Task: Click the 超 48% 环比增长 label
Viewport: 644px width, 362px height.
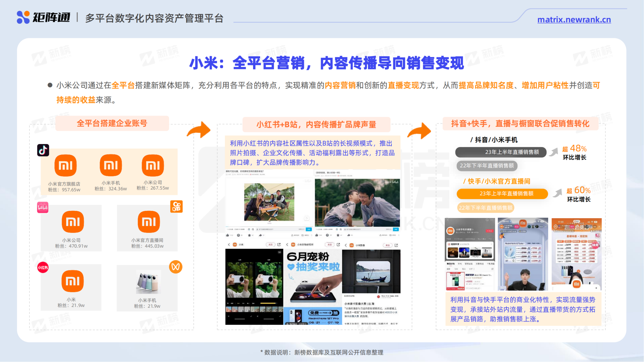Action: pos(574,153)
